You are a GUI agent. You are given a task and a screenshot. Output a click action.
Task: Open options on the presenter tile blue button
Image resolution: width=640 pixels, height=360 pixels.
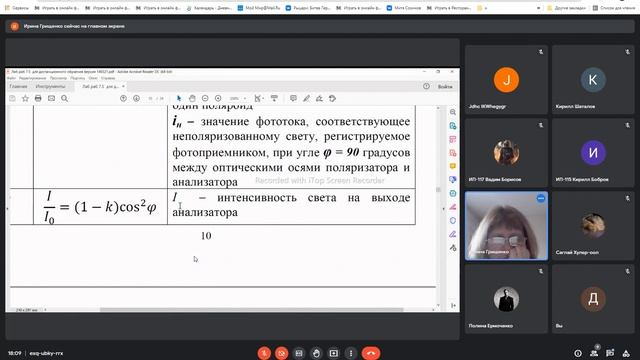[x=540, y=198]
